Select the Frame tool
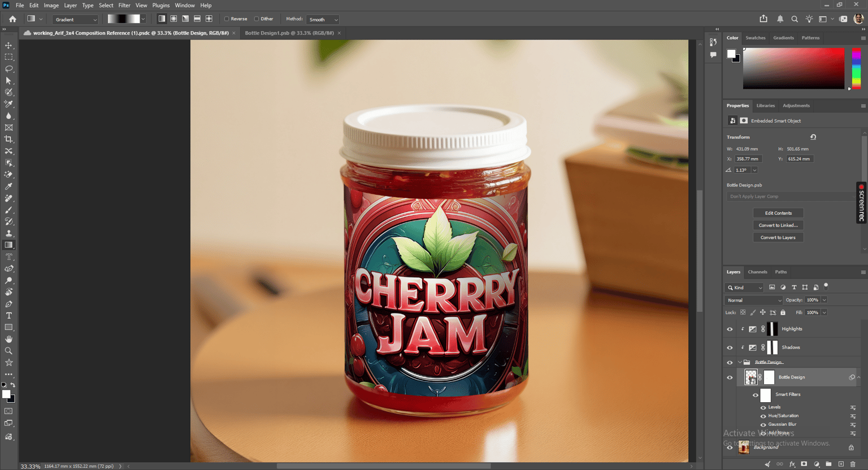Image resolution: width=868 pixels, height=470 pixels. click(8, 128)
